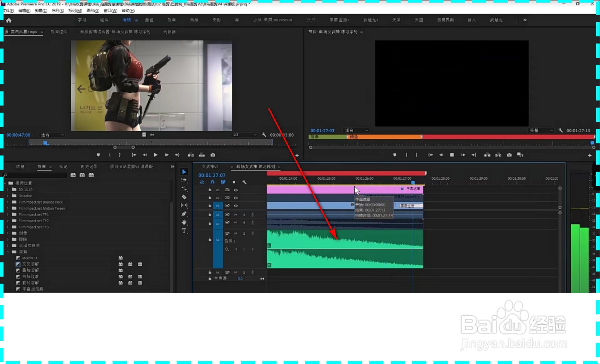Open Source monitor zoom dropdown 适合
Viewport: 600px width, 364px height.
click(x=52, y=135)
